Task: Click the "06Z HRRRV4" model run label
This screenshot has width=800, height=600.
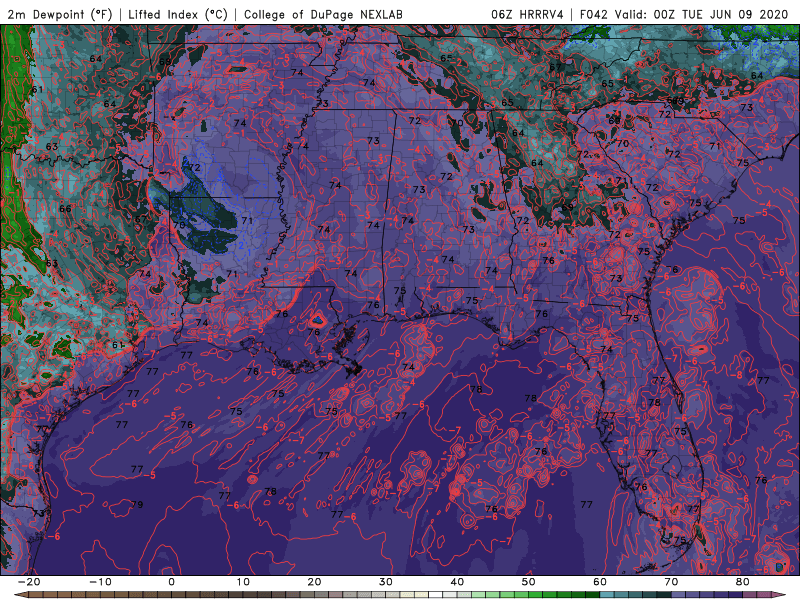Action: click(527, 14)
